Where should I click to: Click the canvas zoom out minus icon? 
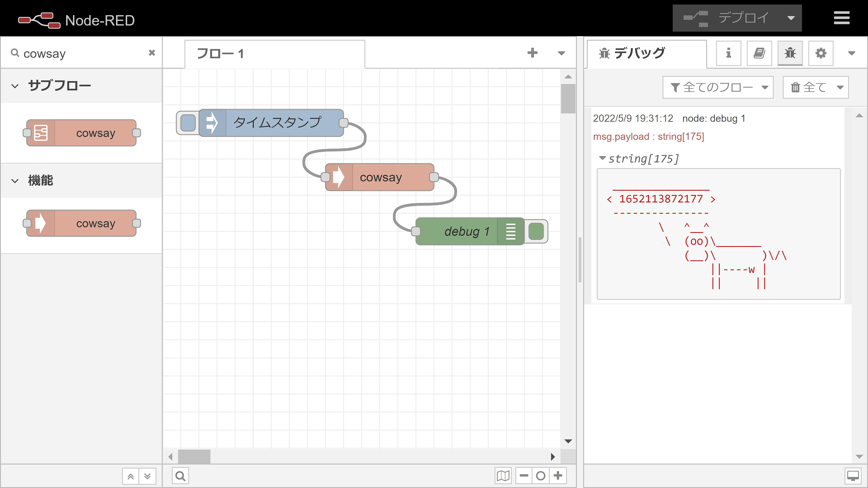[524, 476]
